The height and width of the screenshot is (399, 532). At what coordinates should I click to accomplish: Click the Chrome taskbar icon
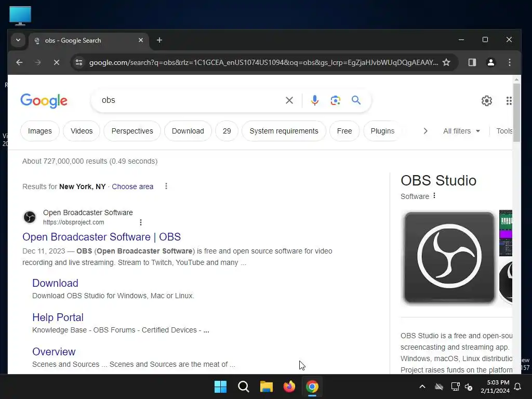tap(312, 387)
